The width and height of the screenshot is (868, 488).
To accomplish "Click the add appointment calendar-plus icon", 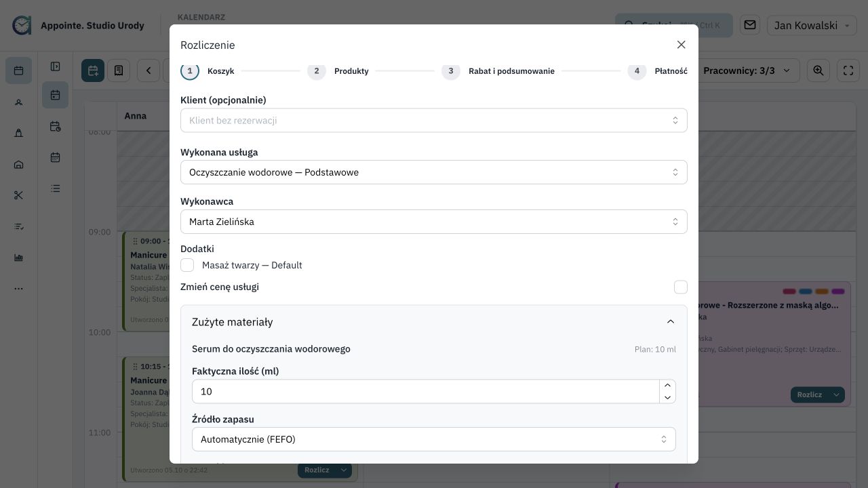I will click(x=93, y=70).
